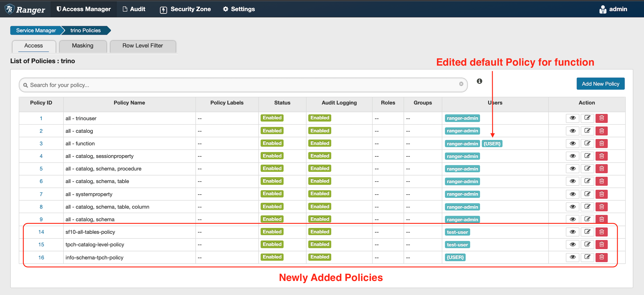Screen dimensions: 644x295
Task: View the all - systemproperty policy
Action: [572, 194]
